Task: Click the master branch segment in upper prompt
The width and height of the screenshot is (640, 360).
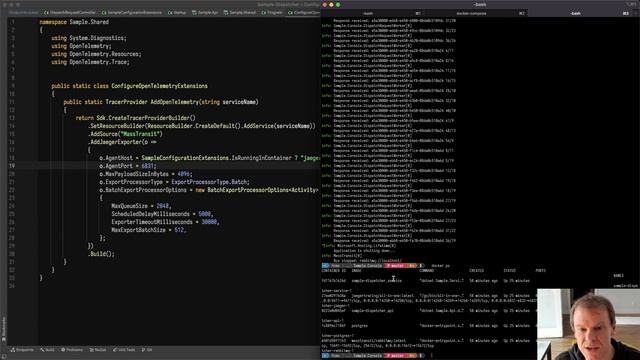Action: 395,266
